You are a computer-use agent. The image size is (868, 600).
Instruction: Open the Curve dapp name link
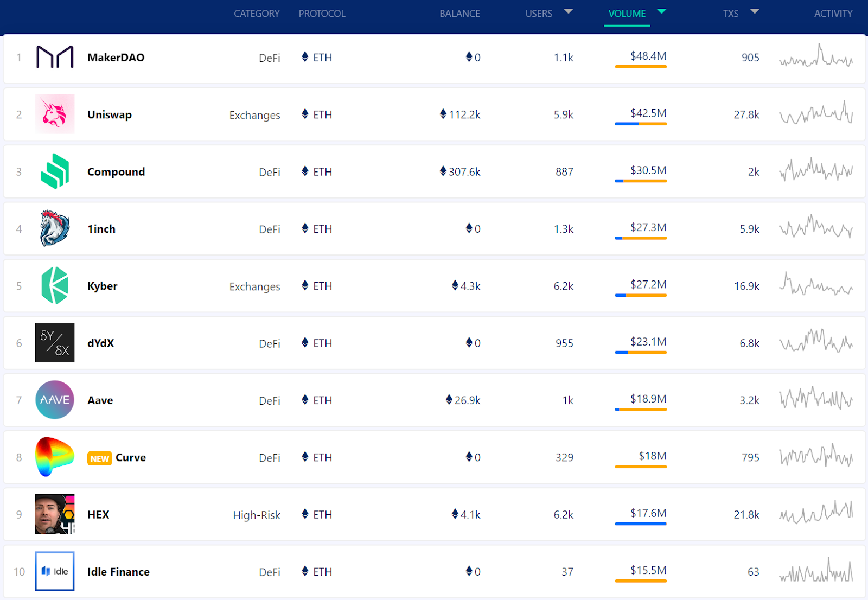click(x=131, y=457)
